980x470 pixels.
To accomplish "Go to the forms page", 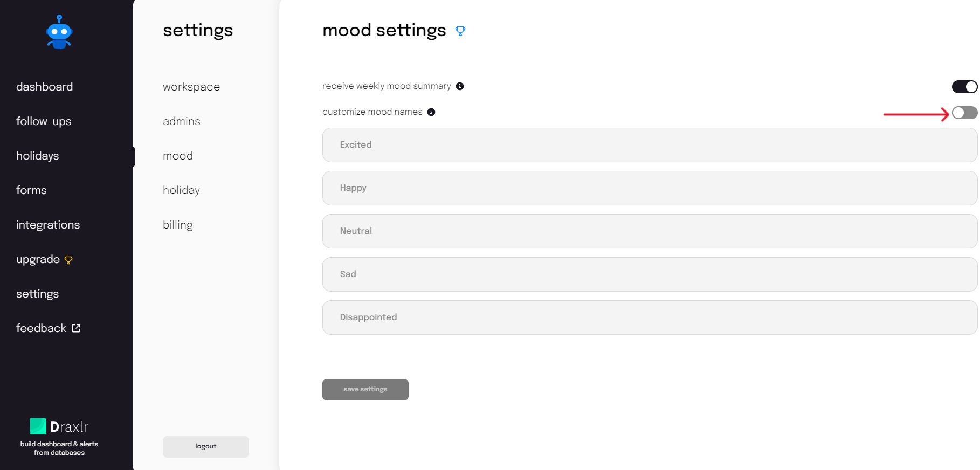I will 31,190.
